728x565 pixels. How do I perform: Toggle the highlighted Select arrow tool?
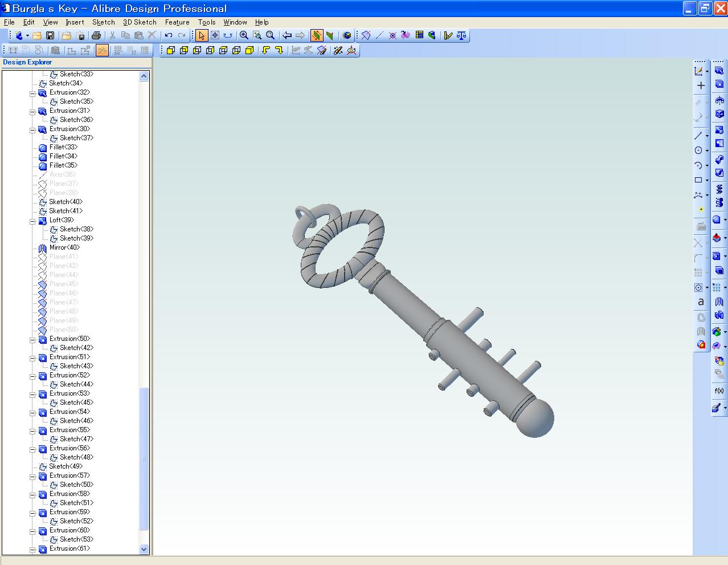click(x=202, y=35)
